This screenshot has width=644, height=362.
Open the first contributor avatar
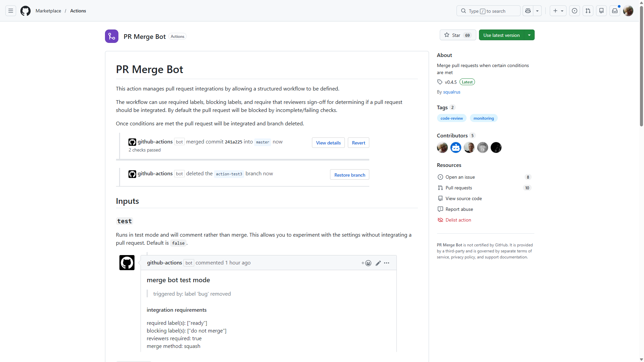click(442, 147)
